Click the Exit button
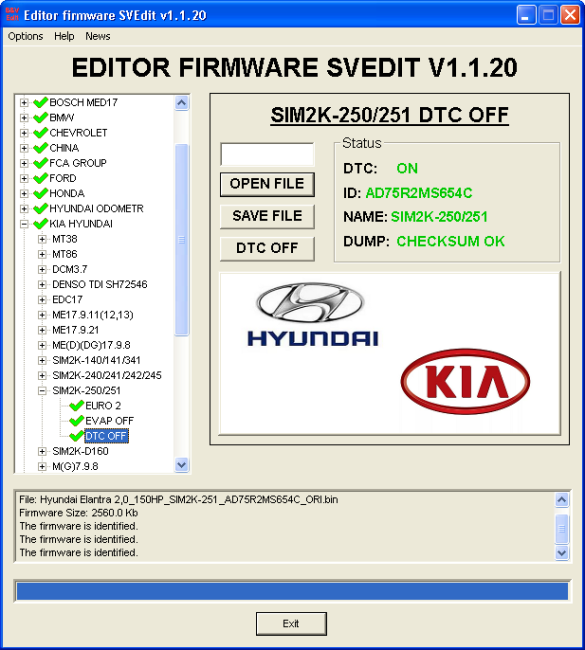 point(291,623)
